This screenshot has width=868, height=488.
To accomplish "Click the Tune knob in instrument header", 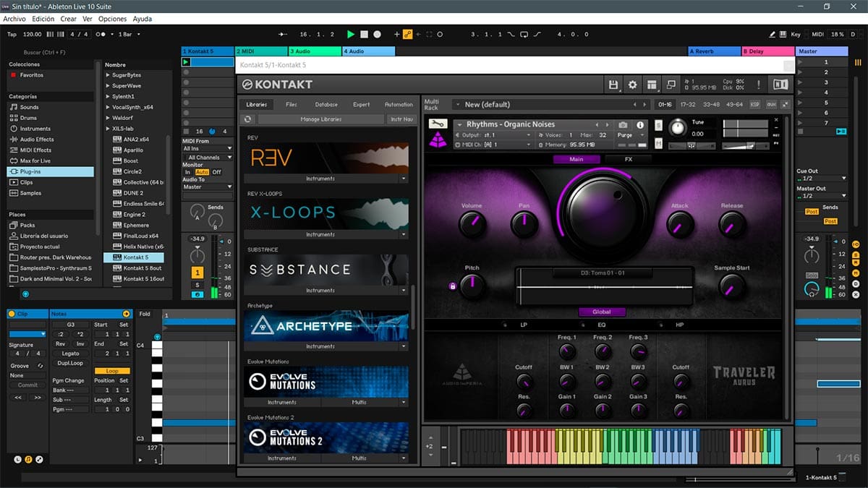I will pyautogui.click(x=677, y=128).
